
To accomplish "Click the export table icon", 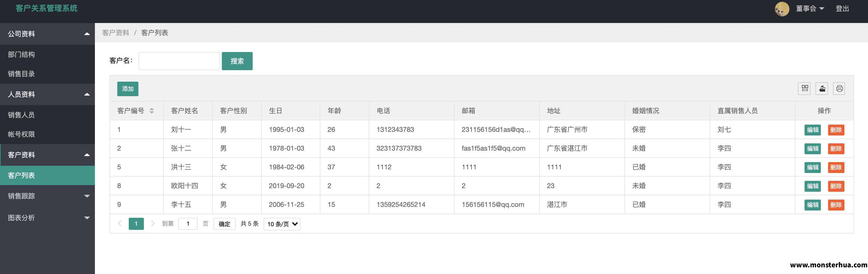I will 822,89.
